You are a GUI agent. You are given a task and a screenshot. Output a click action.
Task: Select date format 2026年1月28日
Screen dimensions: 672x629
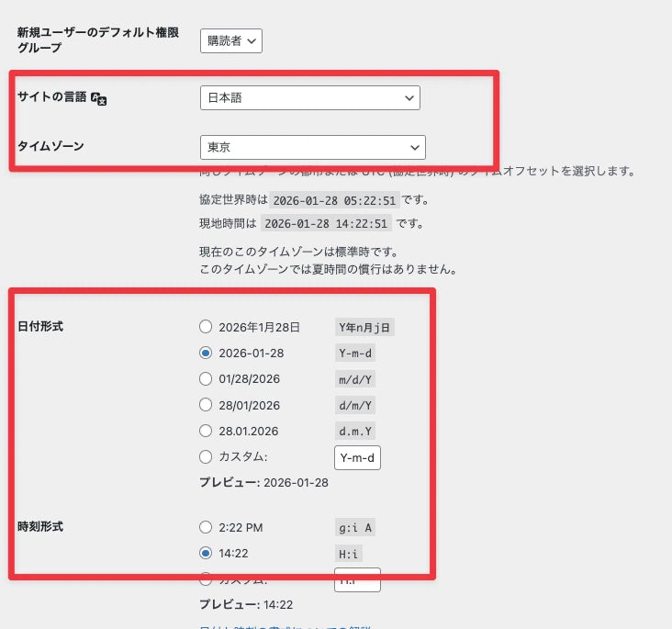206,327
